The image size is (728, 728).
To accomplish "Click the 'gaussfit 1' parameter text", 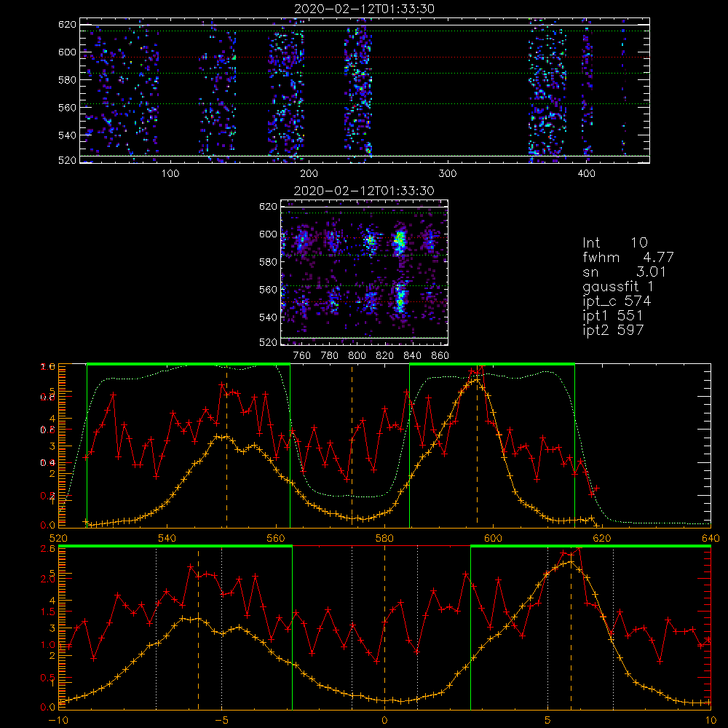I will 617,286.
